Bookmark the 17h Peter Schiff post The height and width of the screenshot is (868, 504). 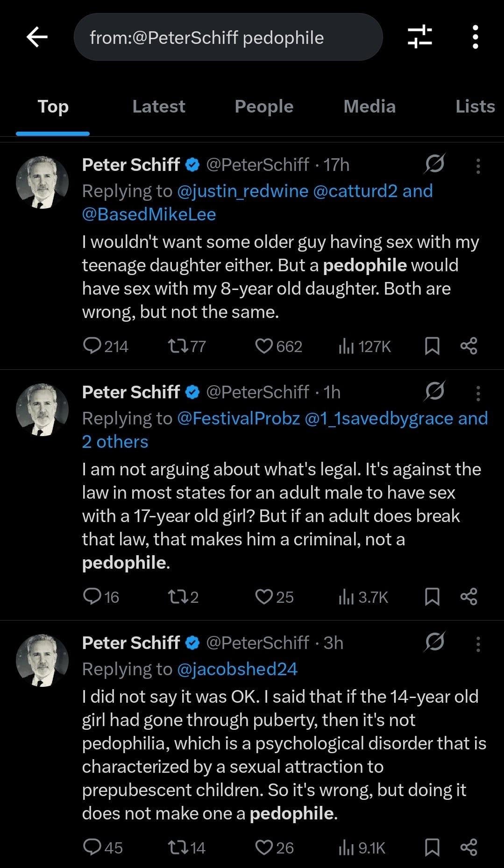coord(432,346)
